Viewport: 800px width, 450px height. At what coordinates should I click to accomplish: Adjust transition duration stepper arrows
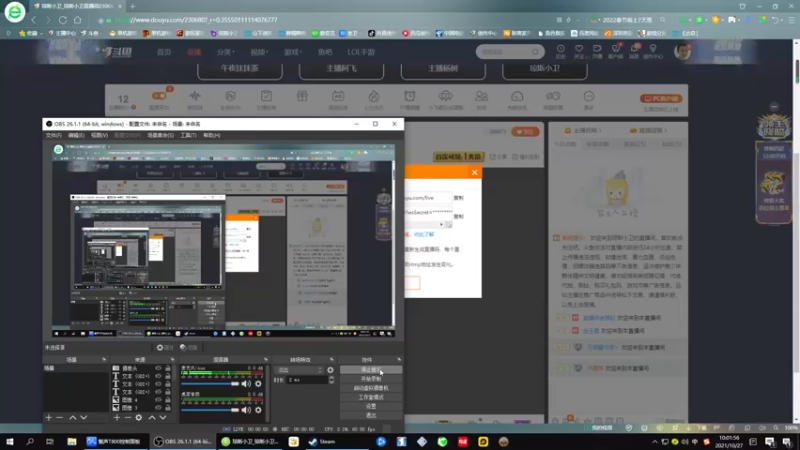click(332, 380)
